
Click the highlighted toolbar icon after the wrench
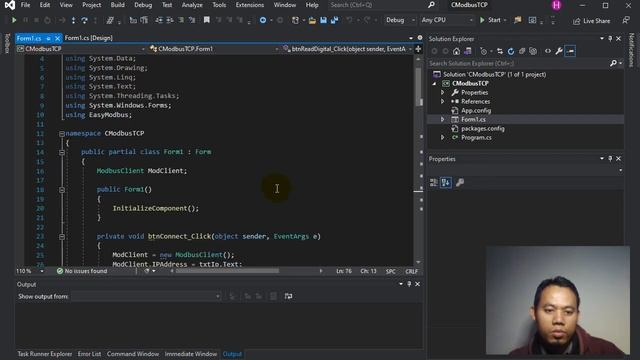pyautogui.click(x=570, y=51)
